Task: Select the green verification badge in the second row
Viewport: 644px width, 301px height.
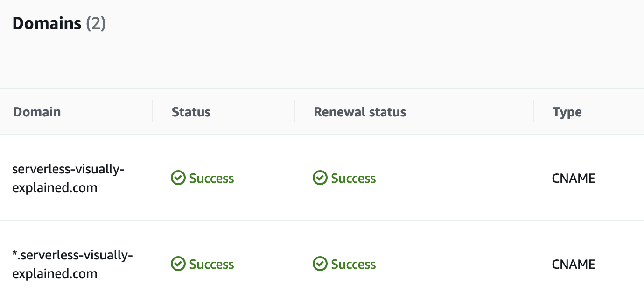Action: tap(178, 264)
